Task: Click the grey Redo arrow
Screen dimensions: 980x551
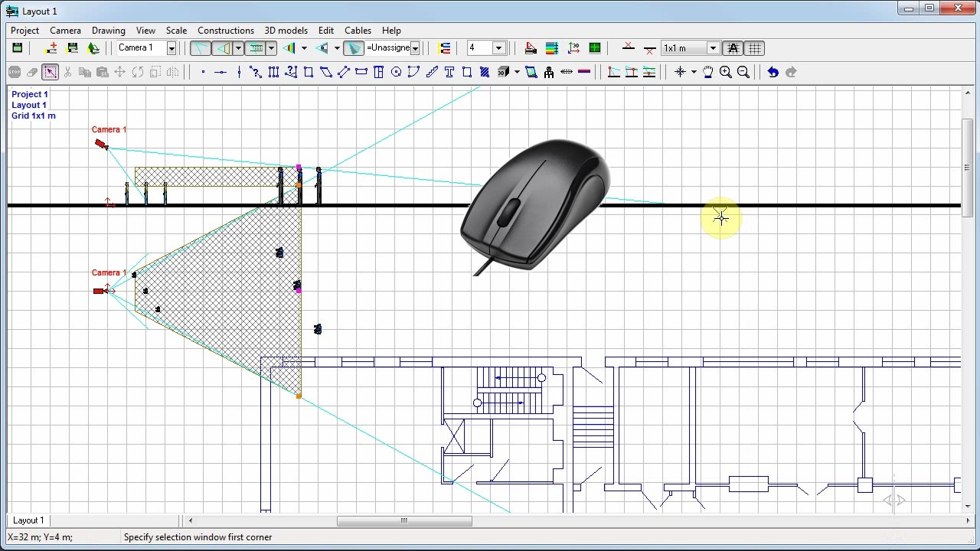Action: pos(791,72)
